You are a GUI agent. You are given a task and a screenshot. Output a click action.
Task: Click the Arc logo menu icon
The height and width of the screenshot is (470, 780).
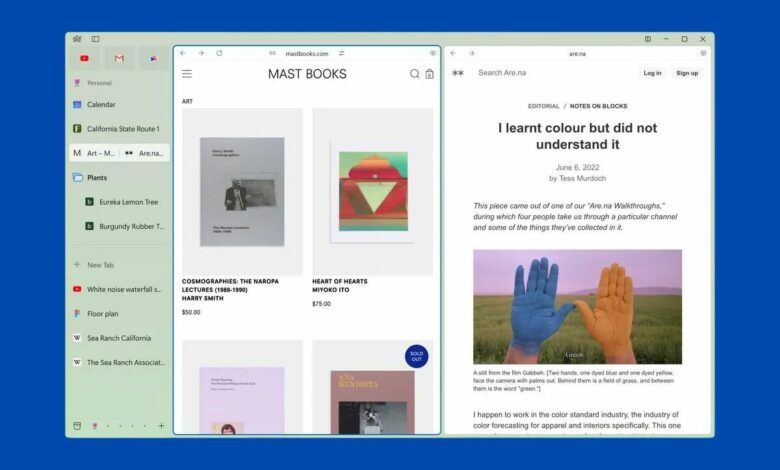pyautogui.click(x=77, y=39)
